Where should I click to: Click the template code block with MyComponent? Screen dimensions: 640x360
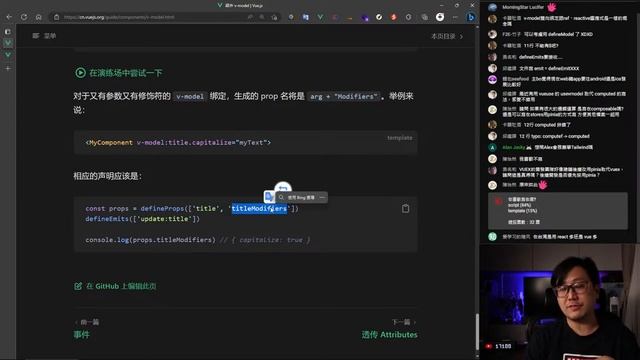click(245, 142)
